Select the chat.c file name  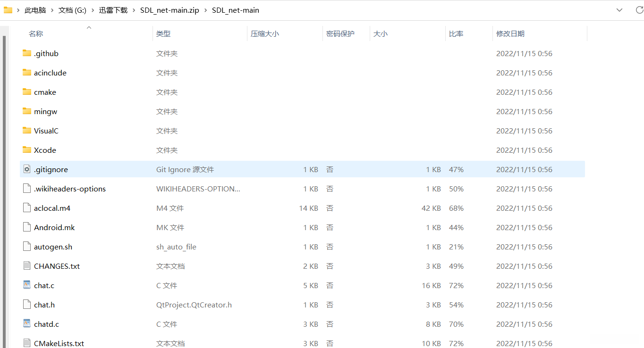pos(44,285)
